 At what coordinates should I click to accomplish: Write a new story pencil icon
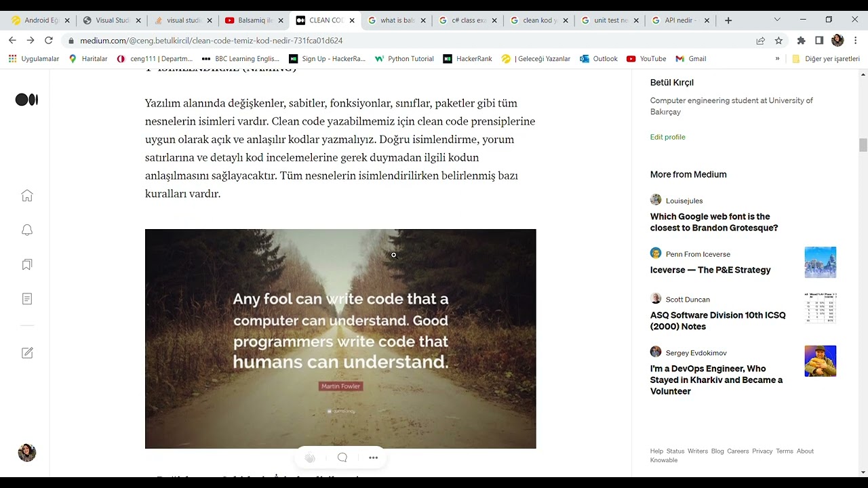(27, 353)
